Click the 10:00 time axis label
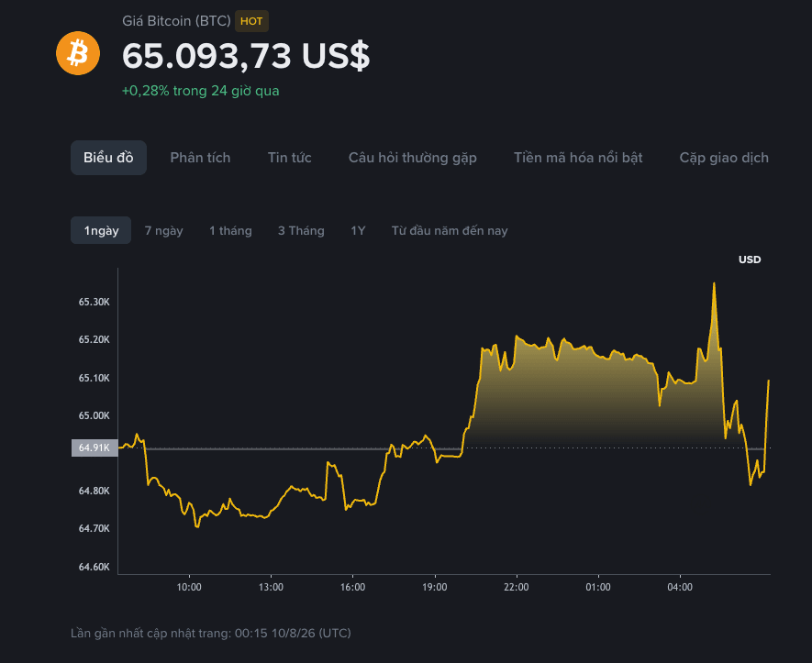Viewport: 812px width, 663px height. (x=189, y=587)
